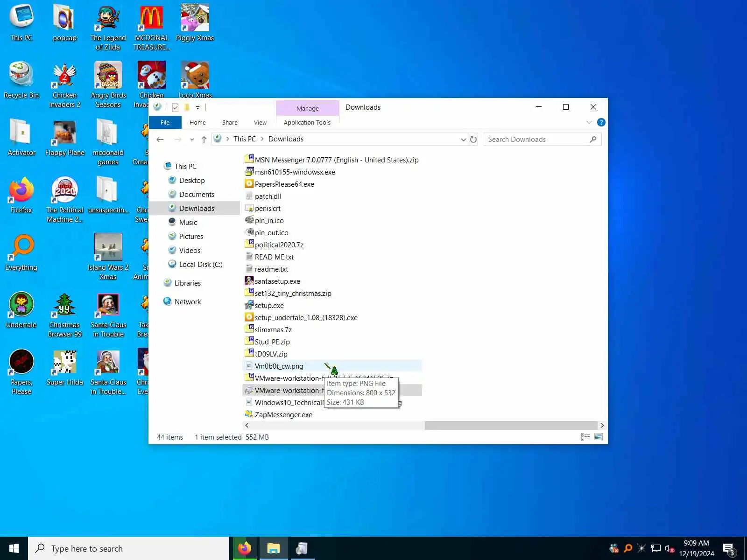Select the file named Vm0b0t_cw.png
The image size is (747, 560).
(x=279, y=366)
